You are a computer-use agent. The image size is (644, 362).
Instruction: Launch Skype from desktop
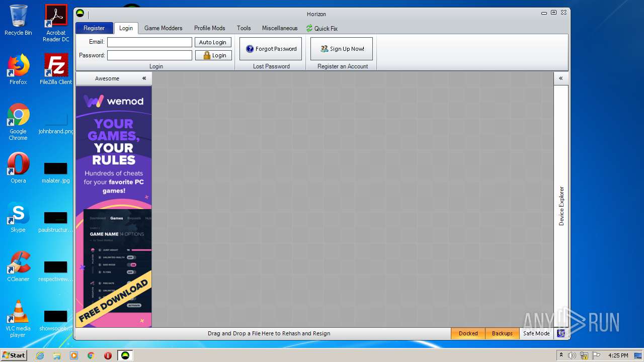click(x=18, y=217)
